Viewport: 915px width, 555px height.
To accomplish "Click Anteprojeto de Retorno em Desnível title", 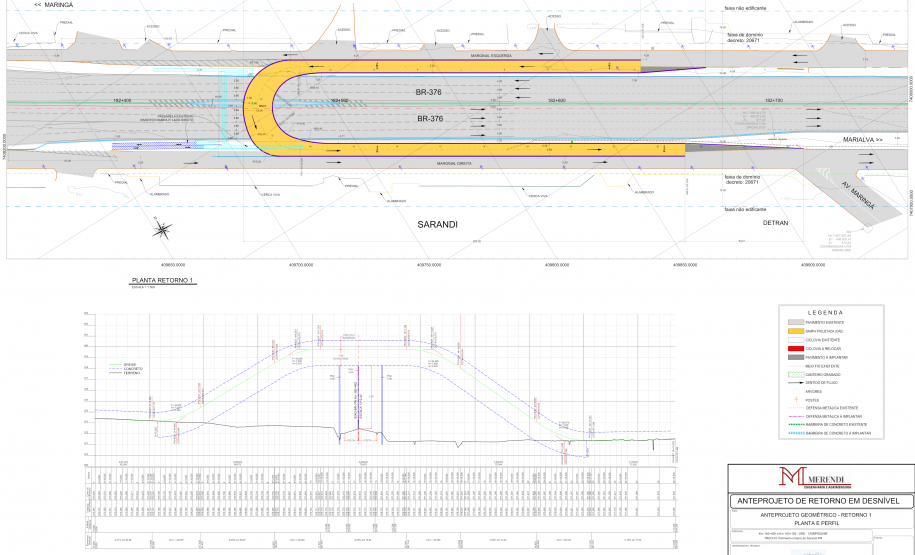I will (x=818, y=499).
